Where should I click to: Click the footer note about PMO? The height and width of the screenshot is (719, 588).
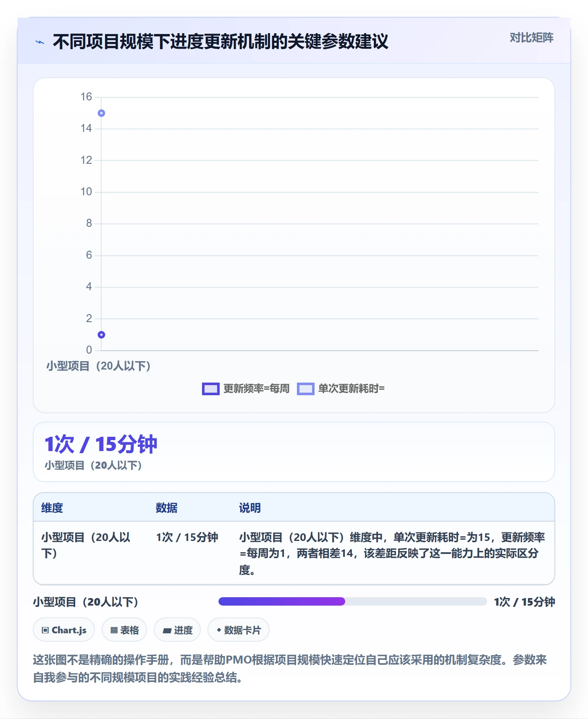click(290, 669)
